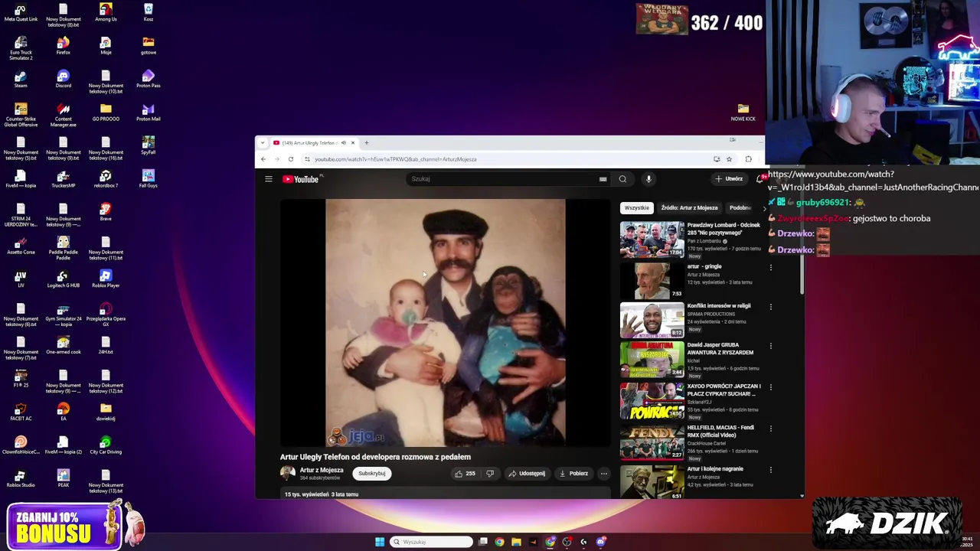The image size is (980, 551).
Task: Open Chrome from the taskbar
Action: 499,542
